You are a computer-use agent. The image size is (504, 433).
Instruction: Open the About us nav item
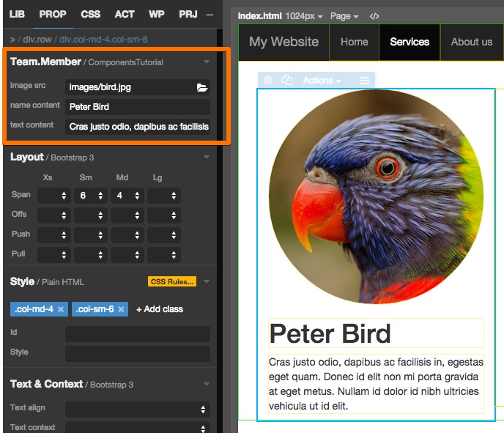[x=472, y=42]
